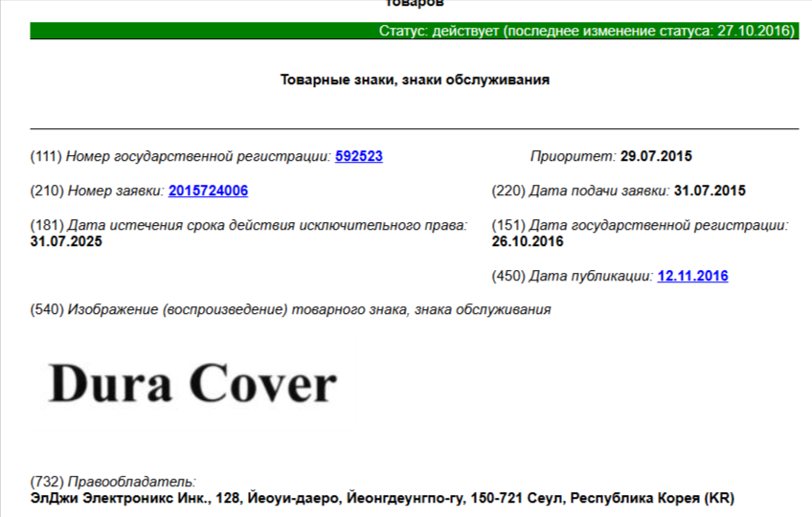This screenshot has width=812, height=517.
Task: Click label '(540) Изображение (воспроизведение) товарного знака'
Action: (x=290, y=310)
